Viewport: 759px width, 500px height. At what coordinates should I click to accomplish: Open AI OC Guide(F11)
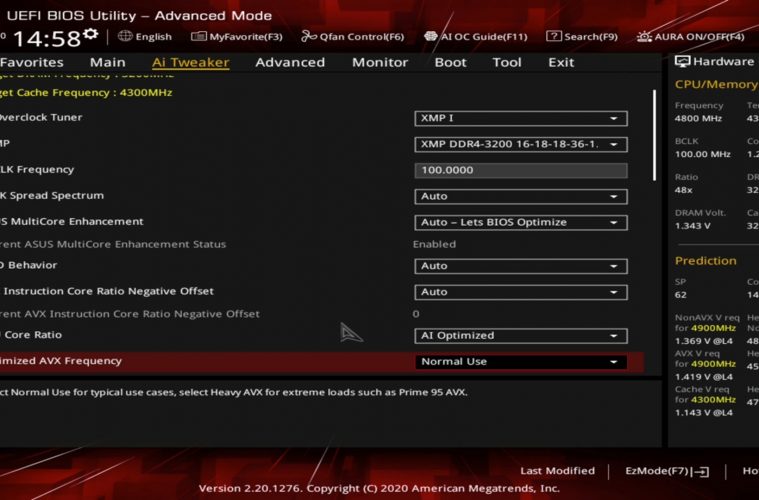tap(484, 37)
